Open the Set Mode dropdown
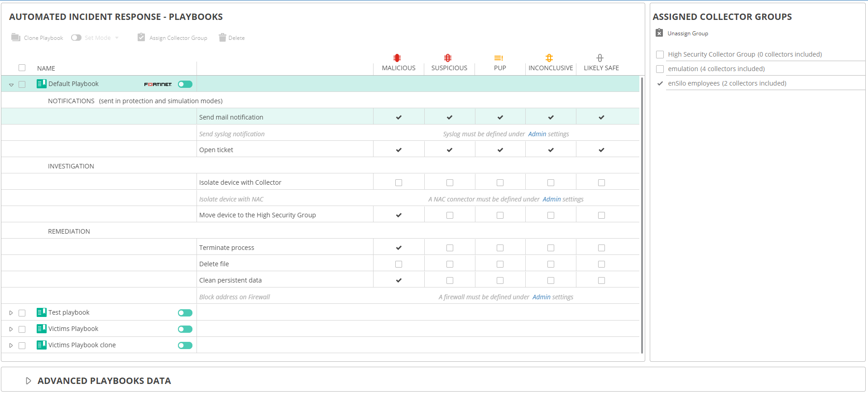 117,38
